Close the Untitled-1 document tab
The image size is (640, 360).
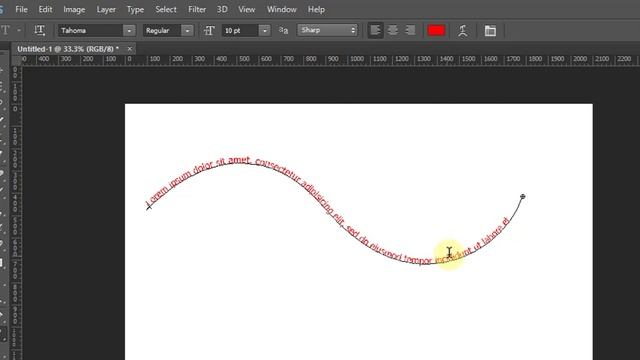coord(130,49)
